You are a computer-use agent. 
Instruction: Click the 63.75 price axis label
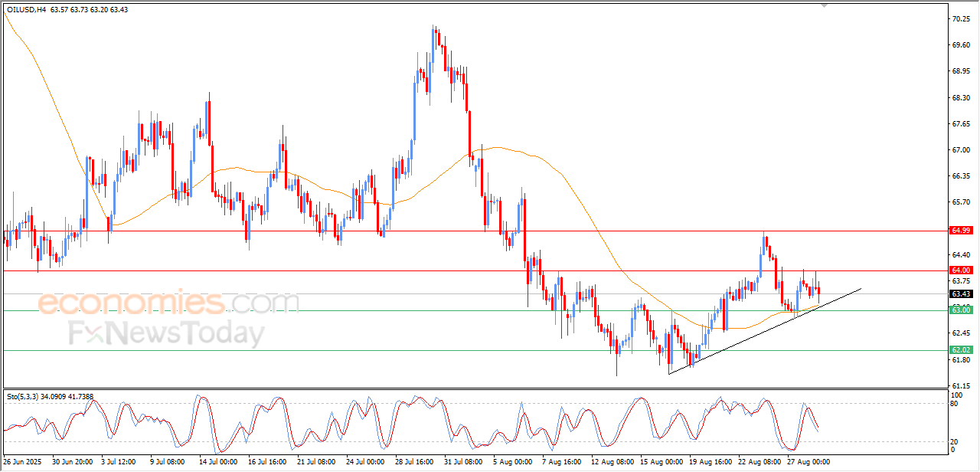click(960, 280)
